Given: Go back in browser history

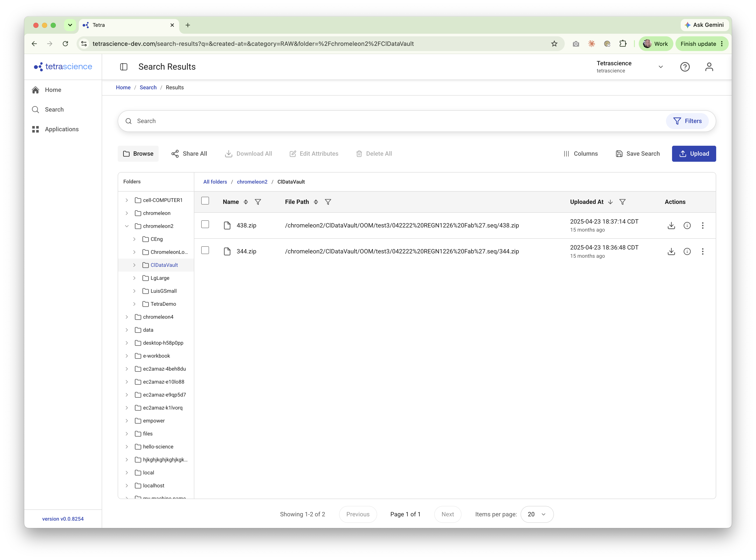Looking at the screenshot, I should coord(34,44).
